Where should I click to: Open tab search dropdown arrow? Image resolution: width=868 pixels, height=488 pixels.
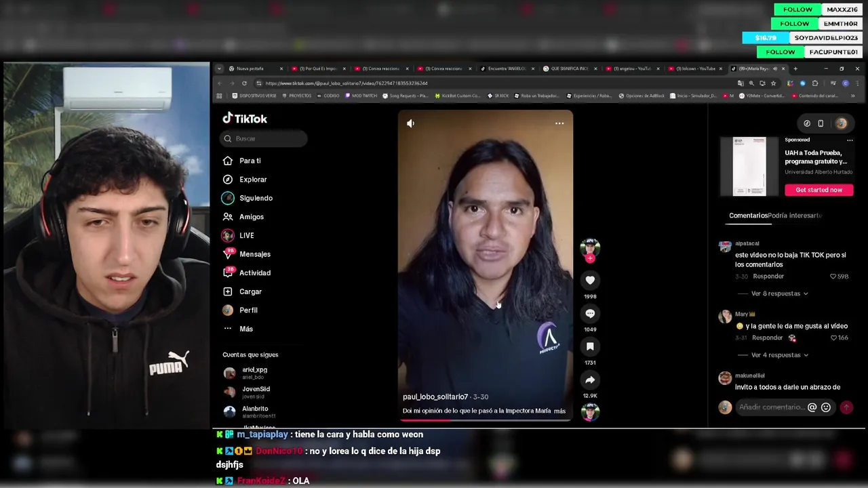point(219,68)
